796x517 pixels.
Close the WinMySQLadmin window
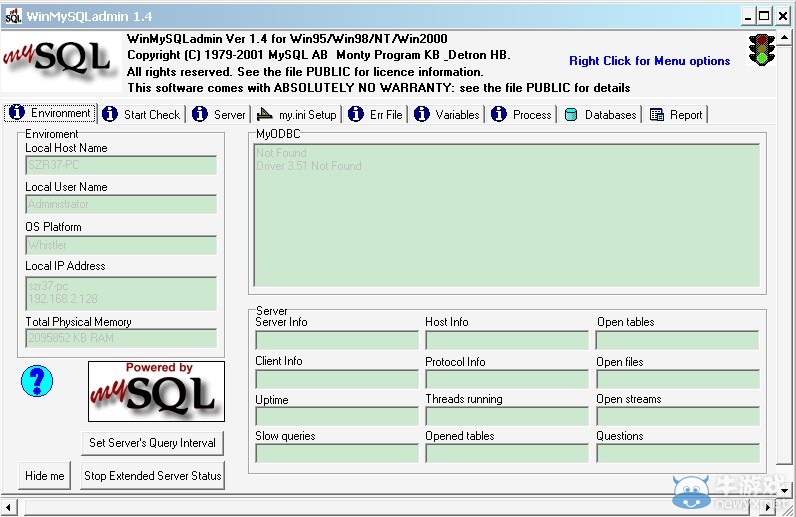pyautogui.click(x=783, y=16)
